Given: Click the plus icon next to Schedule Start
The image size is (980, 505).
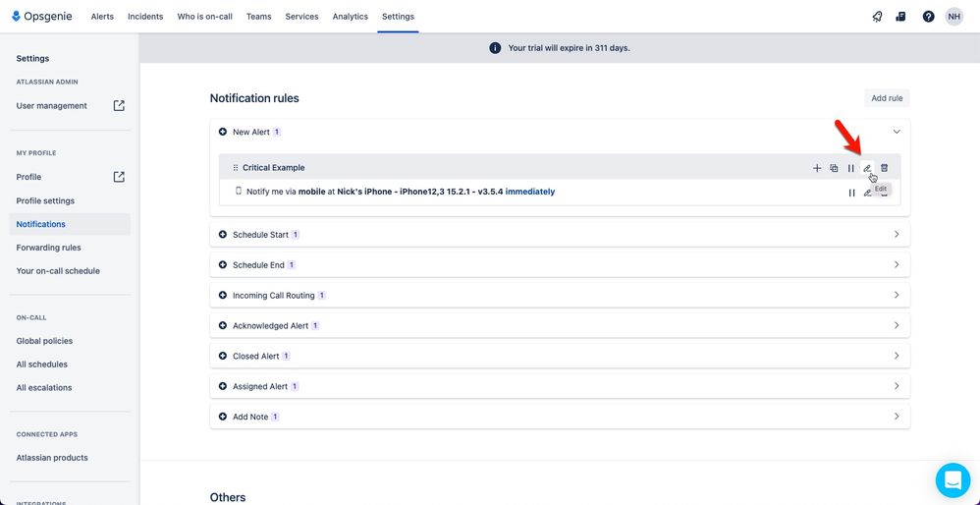Looking at the screenshot, I should 223,235.
